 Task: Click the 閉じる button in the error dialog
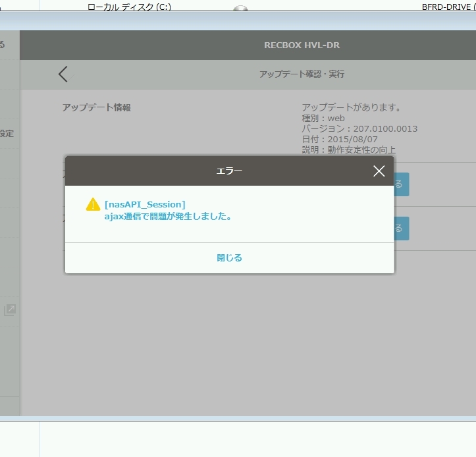[230, 257]
